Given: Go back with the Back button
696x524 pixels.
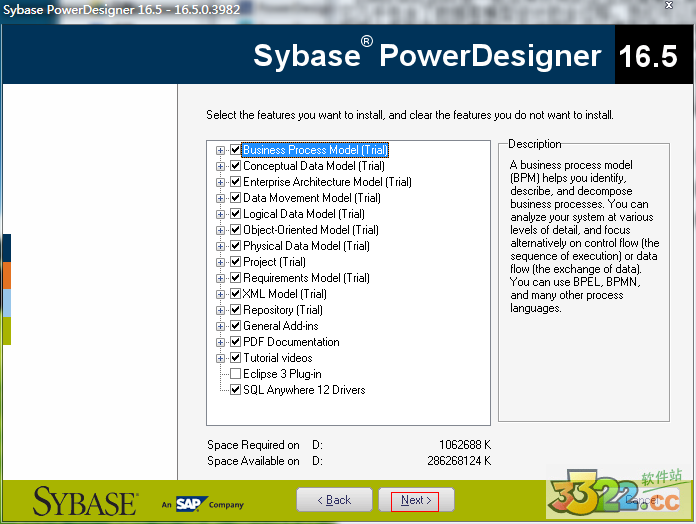Looking at the screenshot, I should [x=334, y=500].
